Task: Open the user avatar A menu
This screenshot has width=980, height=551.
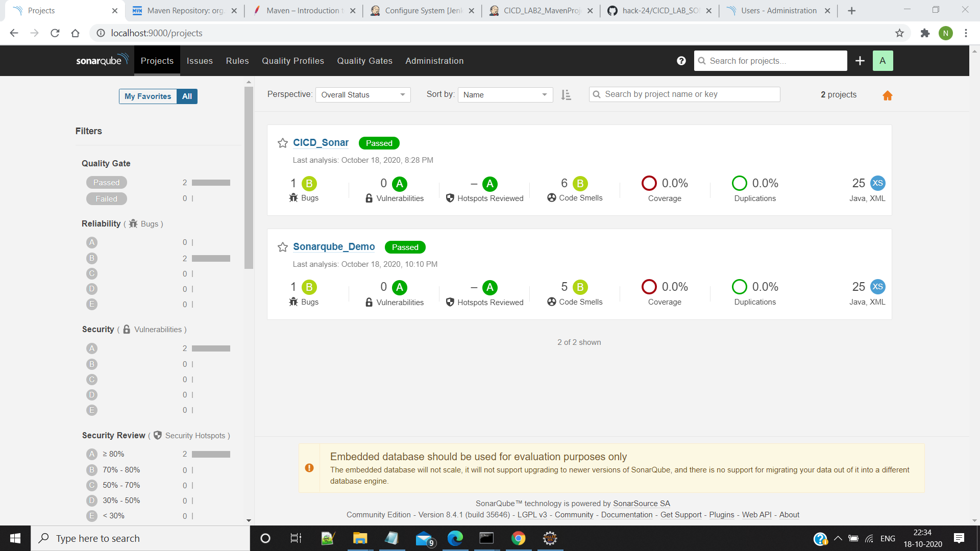Action: coord(883,61)
